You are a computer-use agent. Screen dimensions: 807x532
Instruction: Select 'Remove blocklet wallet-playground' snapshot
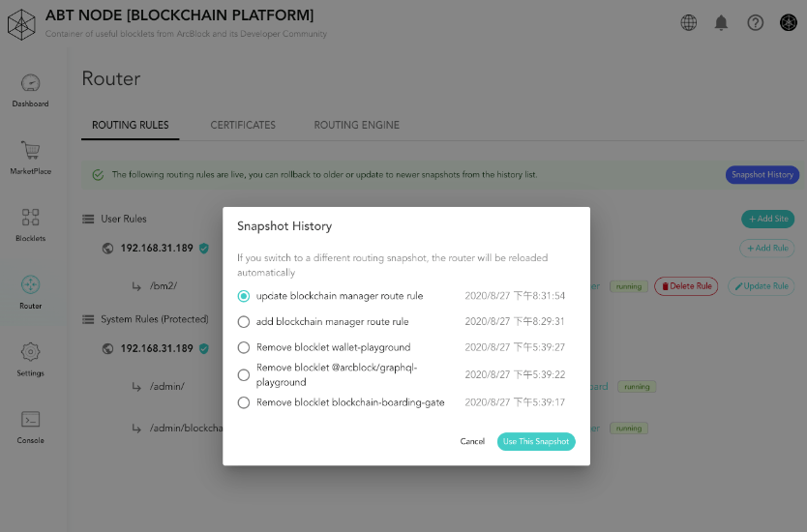click(244, 348)
